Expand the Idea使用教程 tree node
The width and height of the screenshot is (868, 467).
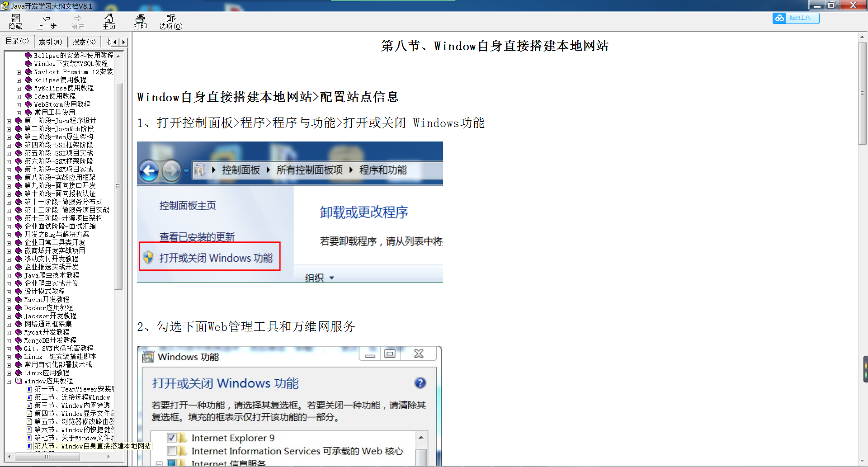(19, 97)
